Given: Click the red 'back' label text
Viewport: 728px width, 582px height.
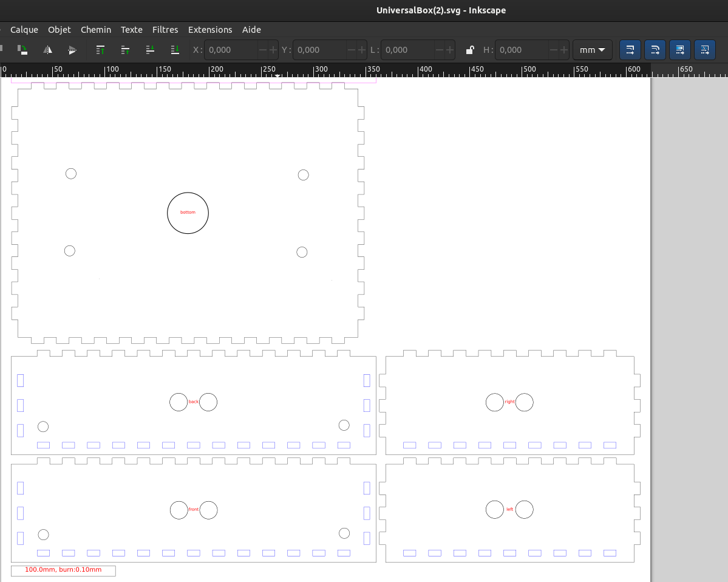Looking at the screenshot, I should coord(194,402).
